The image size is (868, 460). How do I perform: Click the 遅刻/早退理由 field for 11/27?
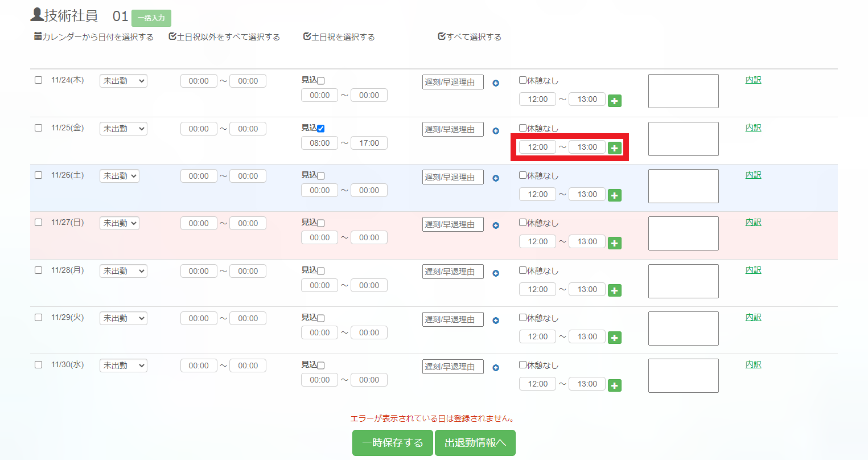pyautogui.click(x=452, y=224)
